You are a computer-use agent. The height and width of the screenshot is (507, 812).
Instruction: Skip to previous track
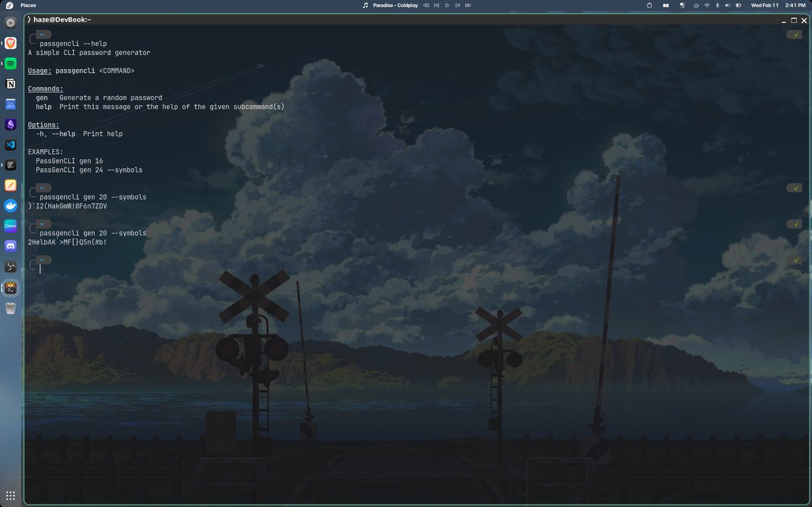[x=437, y=5]
